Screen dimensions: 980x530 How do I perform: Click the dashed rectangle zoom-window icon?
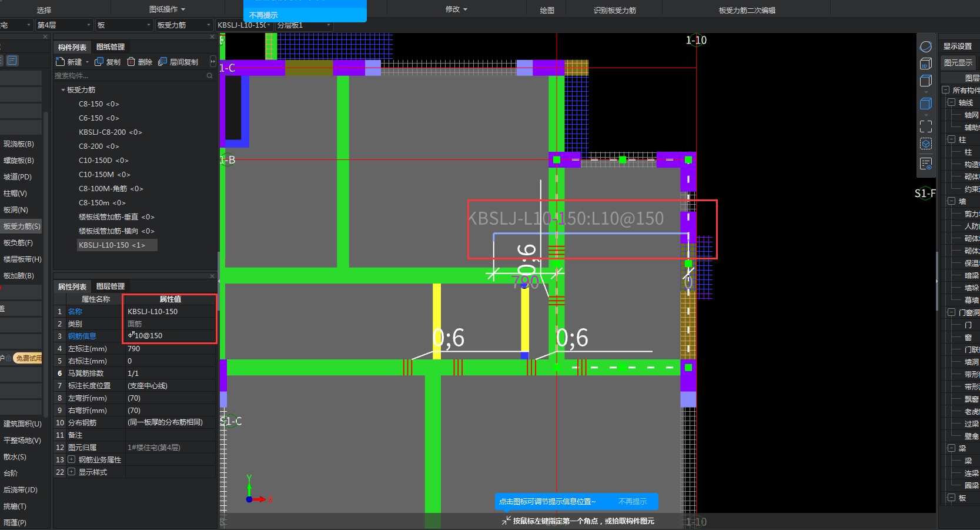[x=926, y=126]
